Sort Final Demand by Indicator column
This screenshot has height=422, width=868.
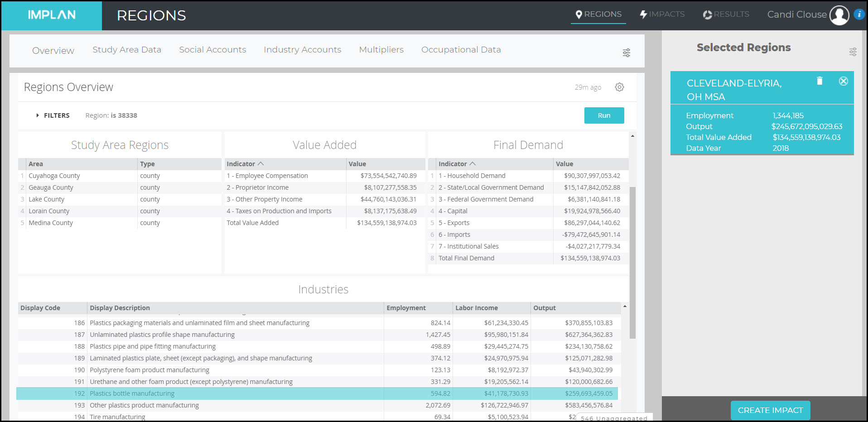pos(495,164)
